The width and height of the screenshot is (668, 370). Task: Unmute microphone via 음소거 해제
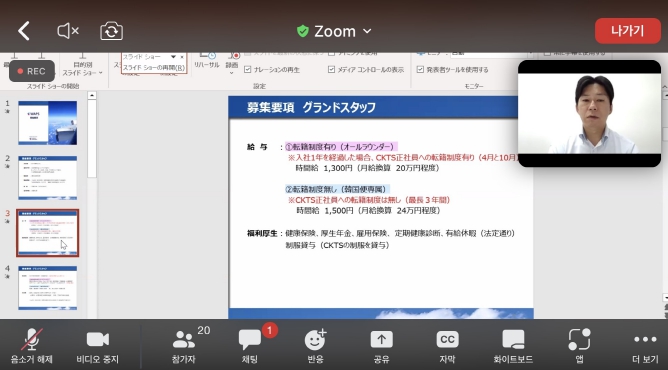point(32,346)
